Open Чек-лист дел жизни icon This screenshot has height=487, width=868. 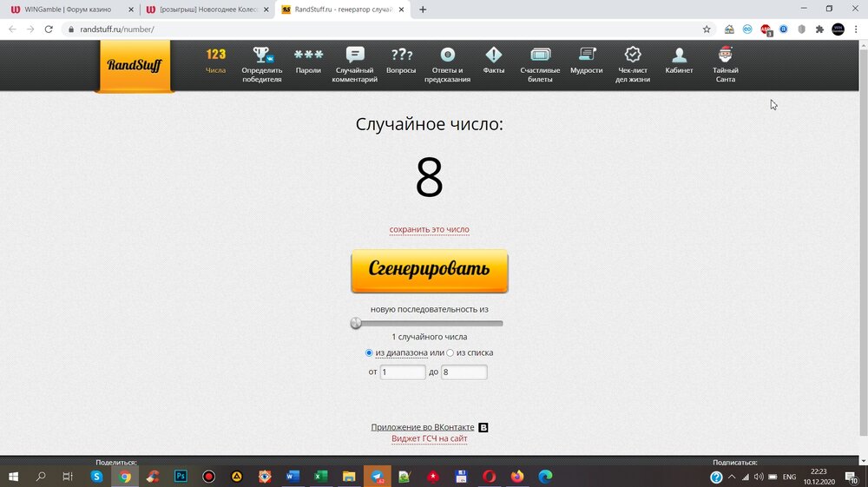633,56
